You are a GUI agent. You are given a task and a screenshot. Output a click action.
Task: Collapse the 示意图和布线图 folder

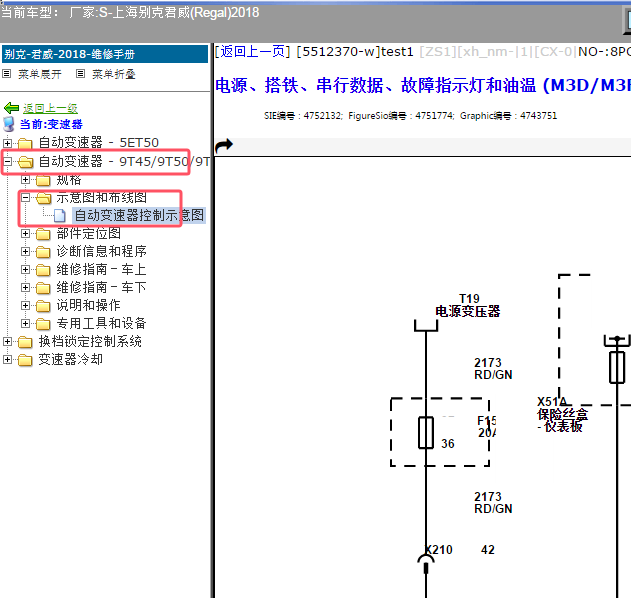coord(25,197)
